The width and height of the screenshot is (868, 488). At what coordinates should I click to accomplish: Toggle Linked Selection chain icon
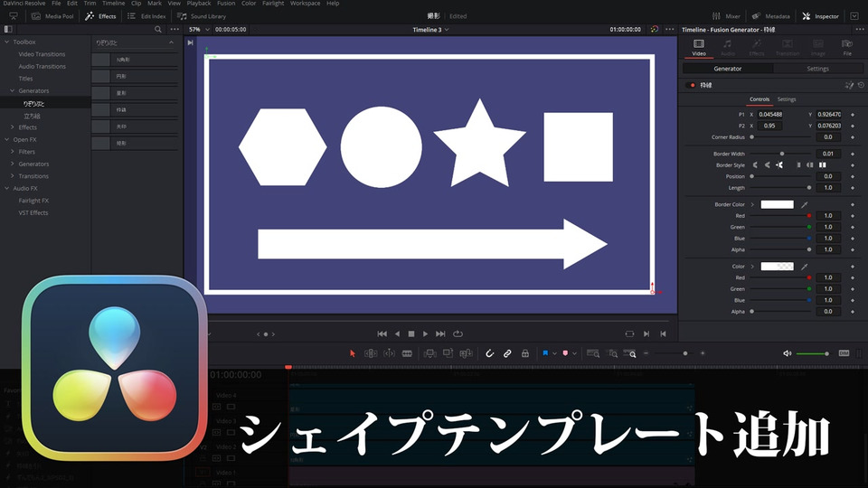click(507, 353)
